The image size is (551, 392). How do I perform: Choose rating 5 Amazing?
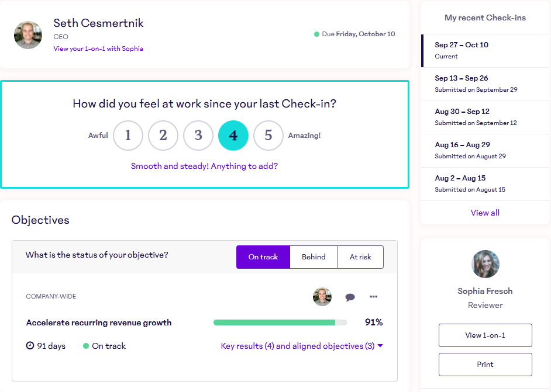coord(268,136)
